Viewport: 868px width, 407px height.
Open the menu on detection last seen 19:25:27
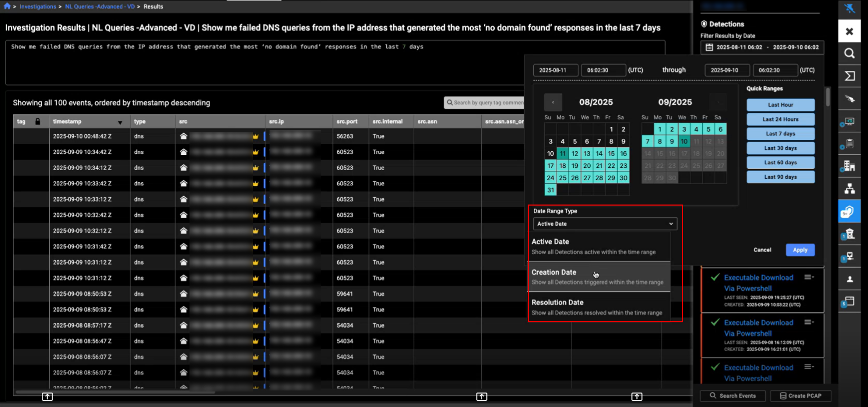(x=809, y=277)
